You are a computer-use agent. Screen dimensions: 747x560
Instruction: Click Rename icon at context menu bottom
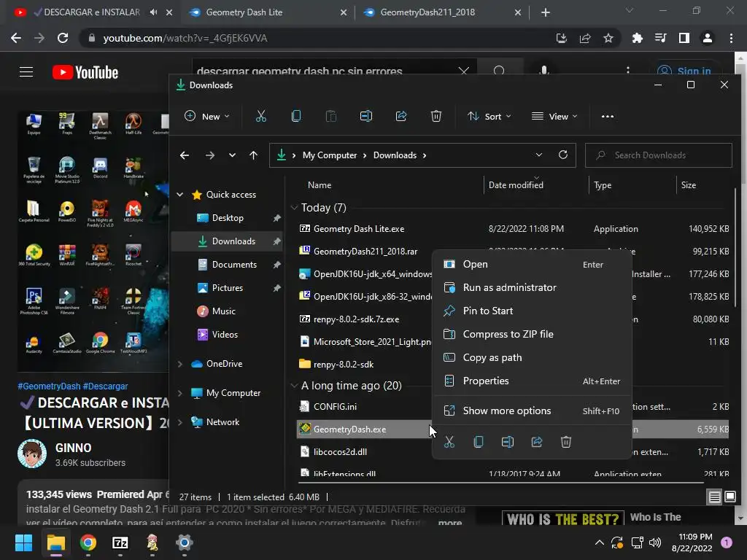tap(508, 442)
